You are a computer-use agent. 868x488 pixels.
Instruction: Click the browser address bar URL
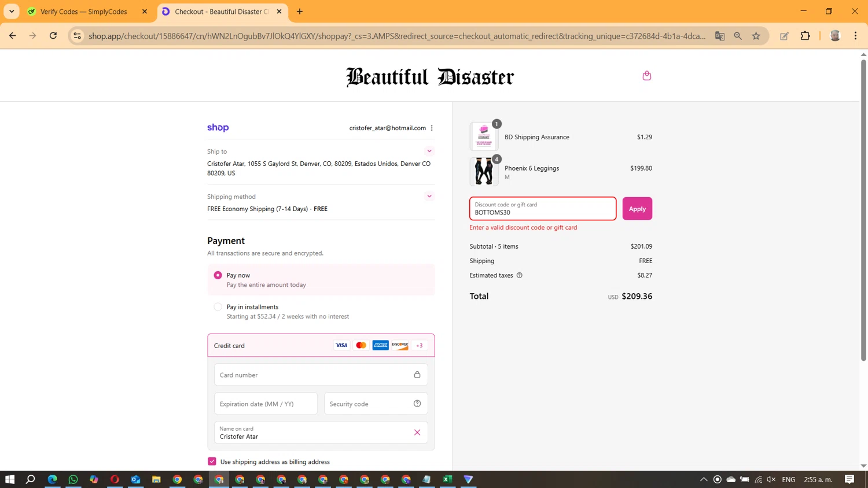tap(397, 36)
